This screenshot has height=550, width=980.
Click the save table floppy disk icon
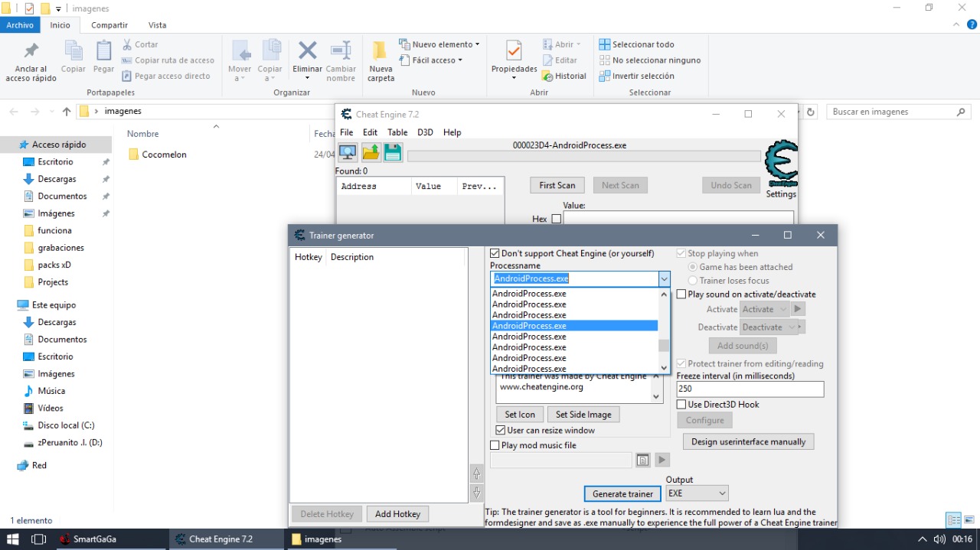(393, 152)
